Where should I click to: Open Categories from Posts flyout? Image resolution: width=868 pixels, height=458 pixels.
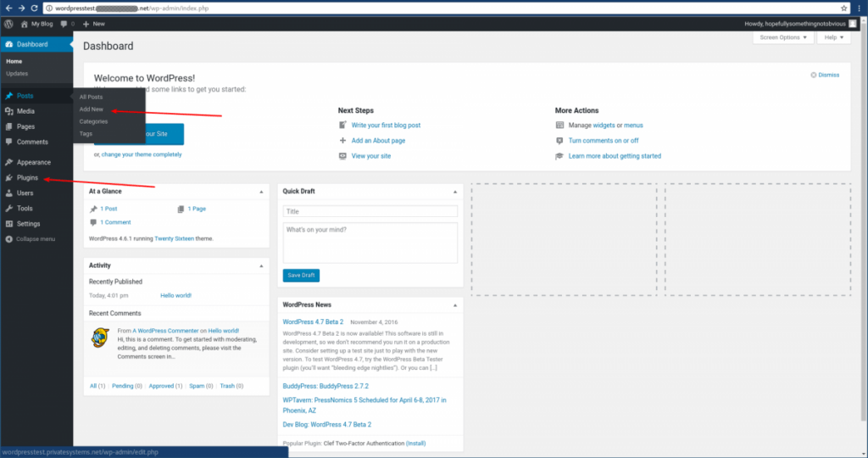coord(93,121)
